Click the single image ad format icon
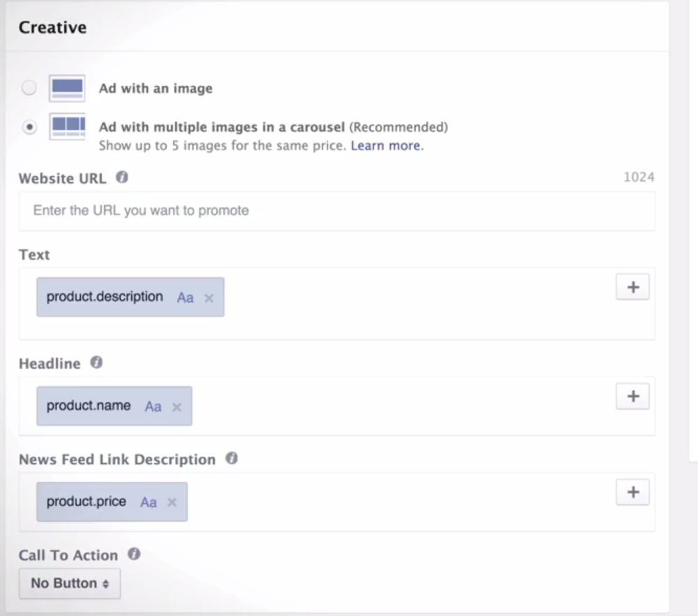 (x=67, y=89)
